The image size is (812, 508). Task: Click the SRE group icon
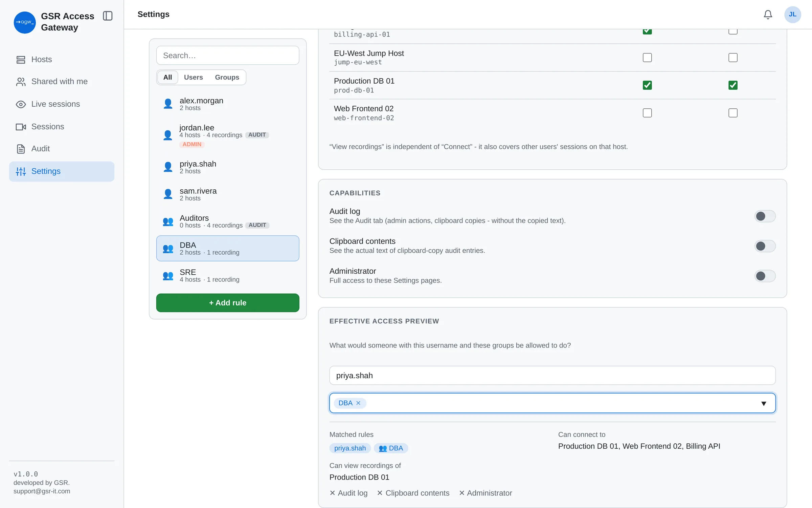coord(168,276)
